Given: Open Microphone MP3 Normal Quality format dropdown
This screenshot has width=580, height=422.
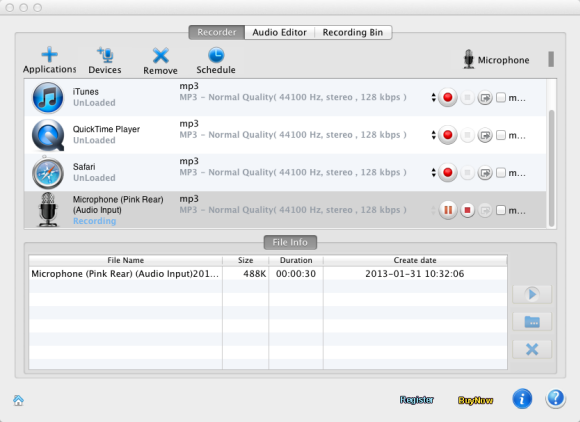Looking at the screenshot, I should [293, 210].
